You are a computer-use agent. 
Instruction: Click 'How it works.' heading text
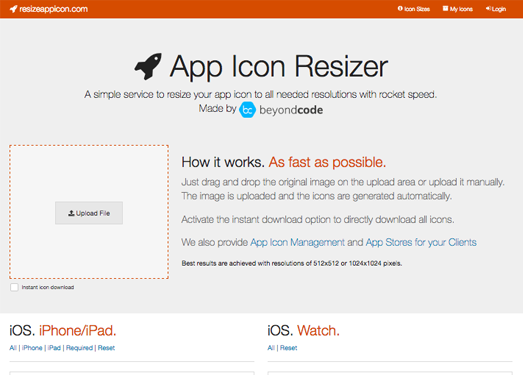[x=223, y=162]
